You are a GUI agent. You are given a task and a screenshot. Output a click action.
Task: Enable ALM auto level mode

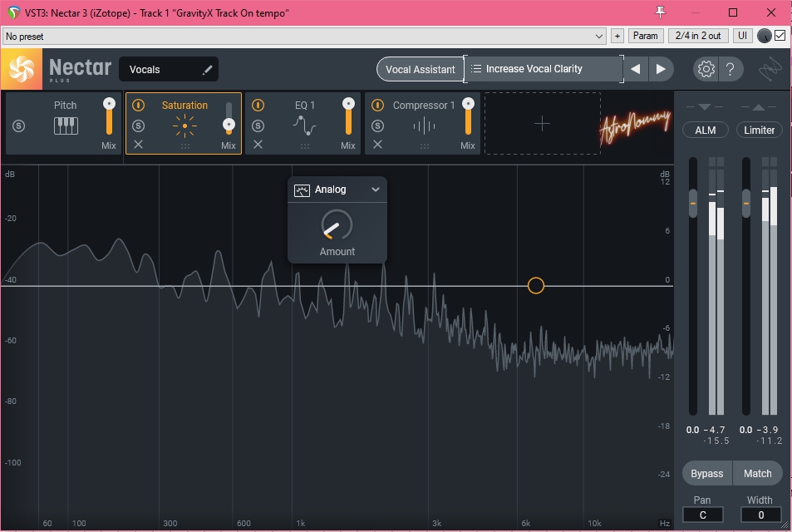coord(705,131)
